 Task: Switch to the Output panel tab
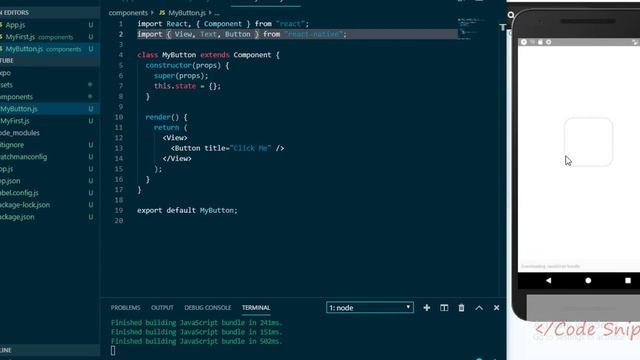(x=162, y=308)
